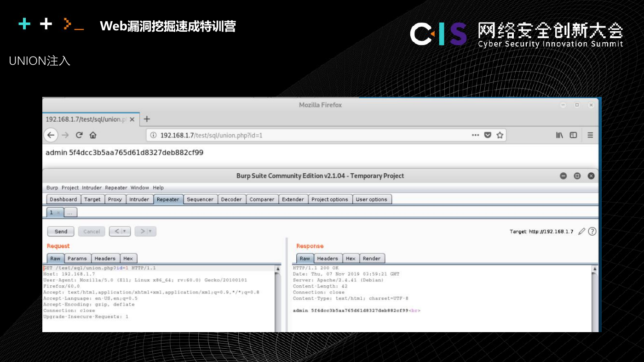Select the Repeater tool tab

(168, 199)
